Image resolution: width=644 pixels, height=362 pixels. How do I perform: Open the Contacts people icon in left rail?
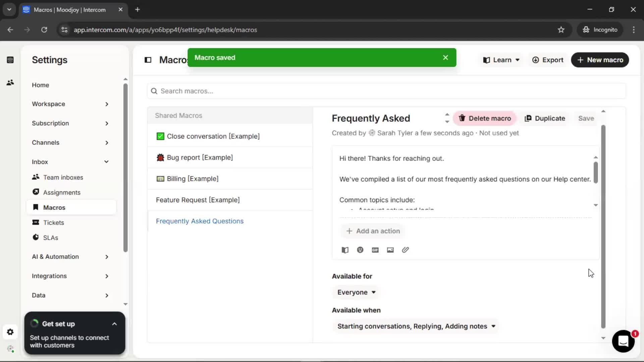[10, 82]
